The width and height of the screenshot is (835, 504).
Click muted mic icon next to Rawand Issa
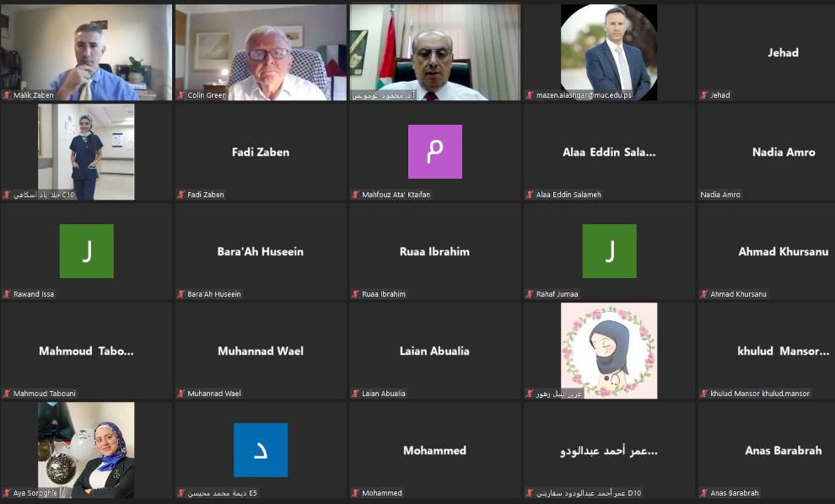pyautogui.click(x=7, y=294)
